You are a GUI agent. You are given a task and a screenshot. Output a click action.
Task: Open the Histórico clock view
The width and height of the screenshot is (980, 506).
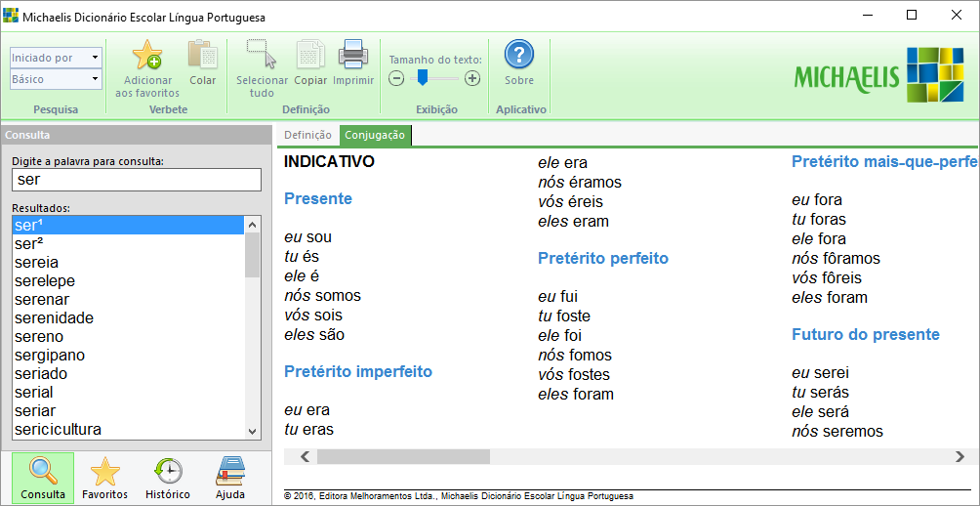(168, 478)
